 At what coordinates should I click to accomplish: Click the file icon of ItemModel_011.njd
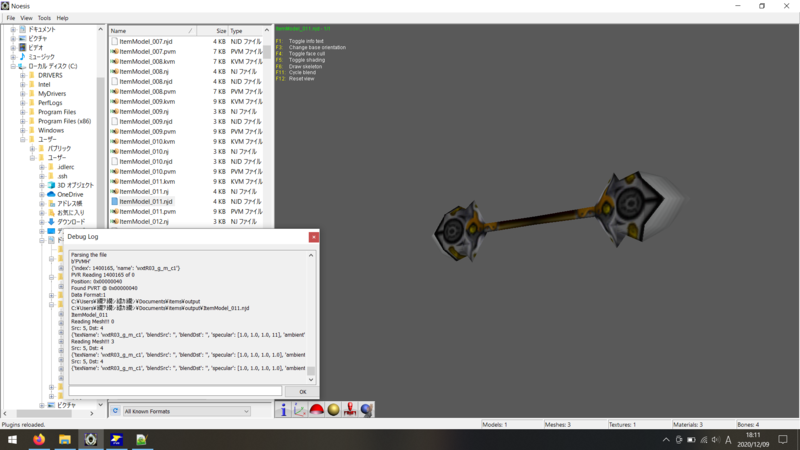(x=115, y=202)
